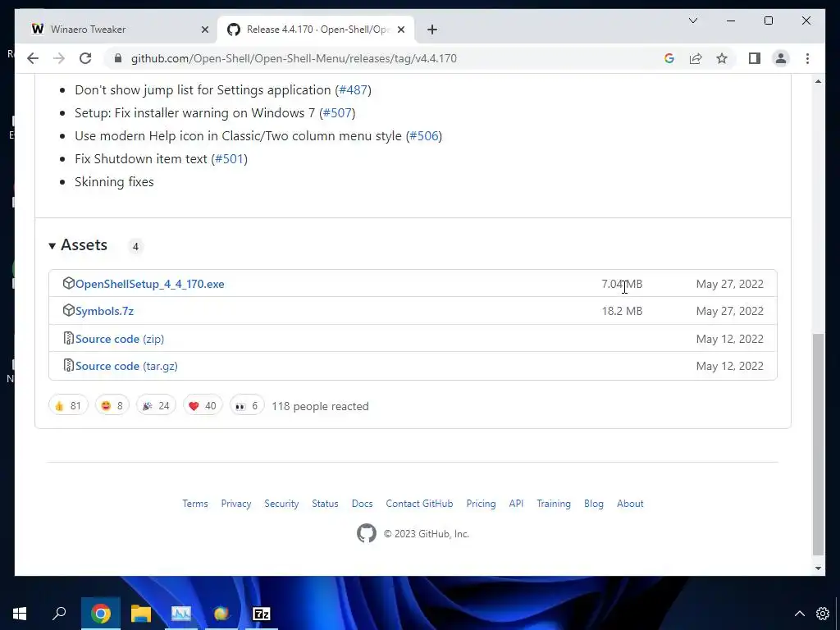Screen dimensions: 840x630
Task: Toggle the thumbs up reaction with 81
Action: click(68, 406)
